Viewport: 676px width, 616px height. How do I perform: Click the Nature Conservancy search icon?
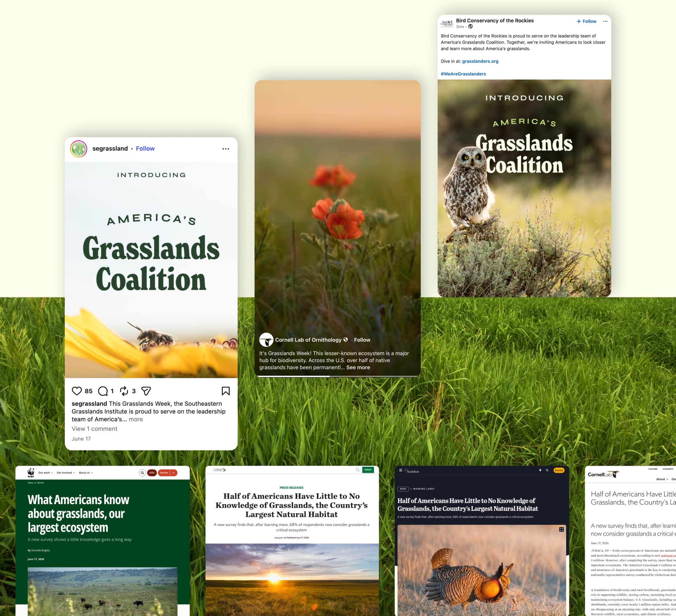358,470
